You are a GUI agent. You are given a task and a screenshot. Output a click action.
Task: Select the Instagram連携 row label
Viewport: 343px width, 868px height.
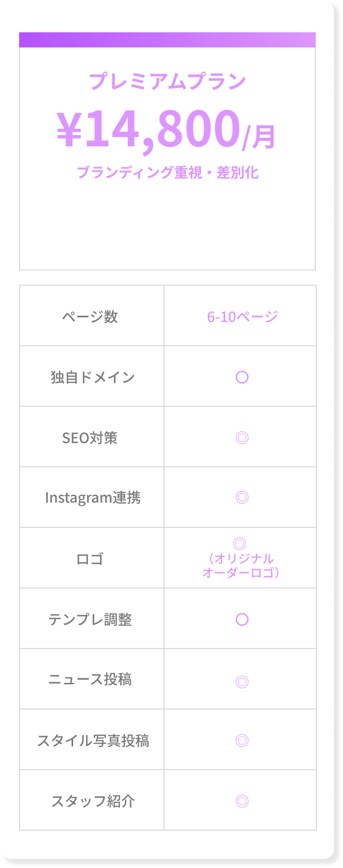tap(93, 498)
